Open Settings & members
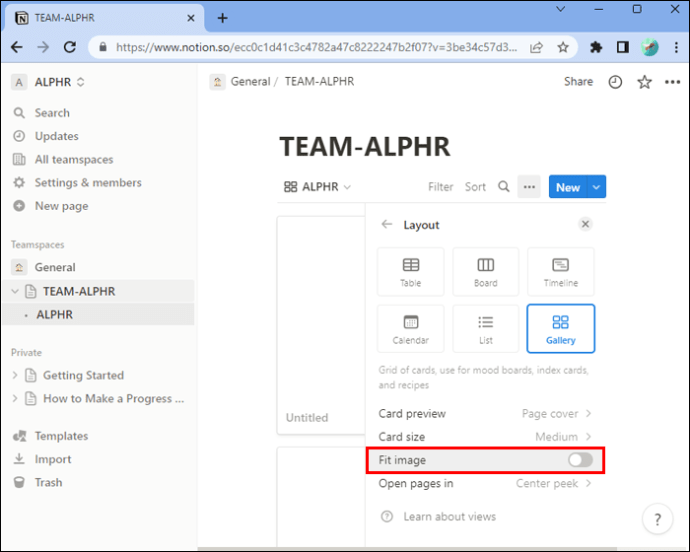Screen dimensions: 690x552 (x=88, y=183)
